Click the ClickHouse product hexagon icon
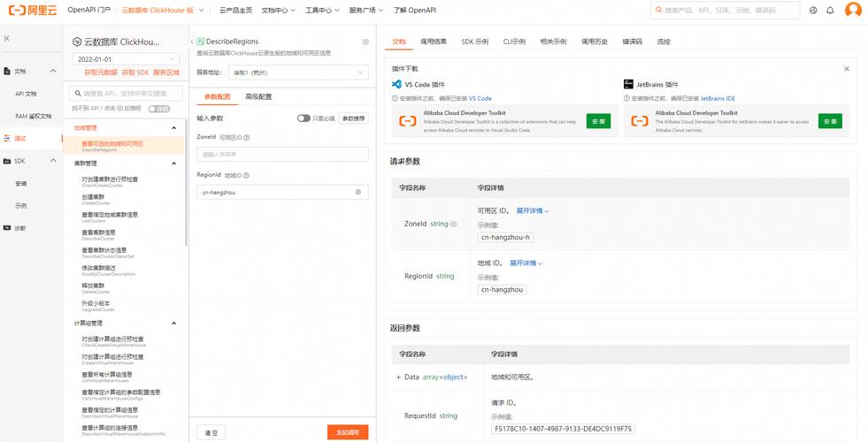The height and width of the screenshot is (442, 868). pos(77,42)
